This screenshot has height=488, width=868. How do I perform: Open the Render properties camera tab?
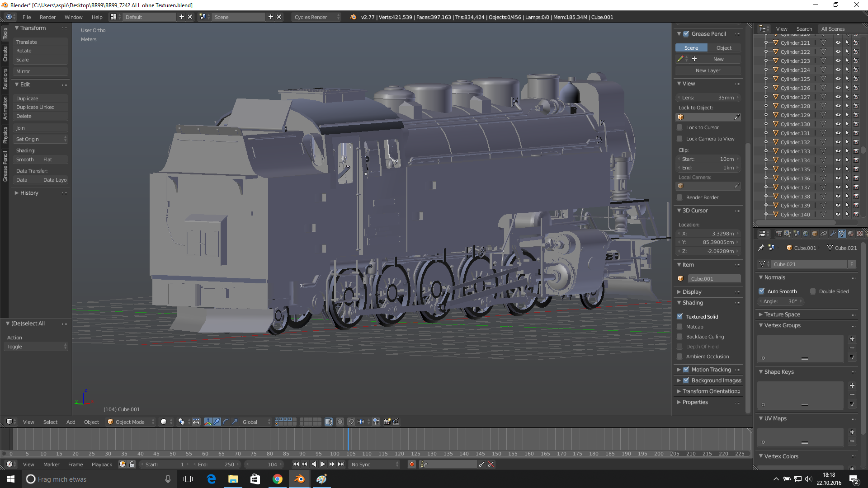pos(778,234)
